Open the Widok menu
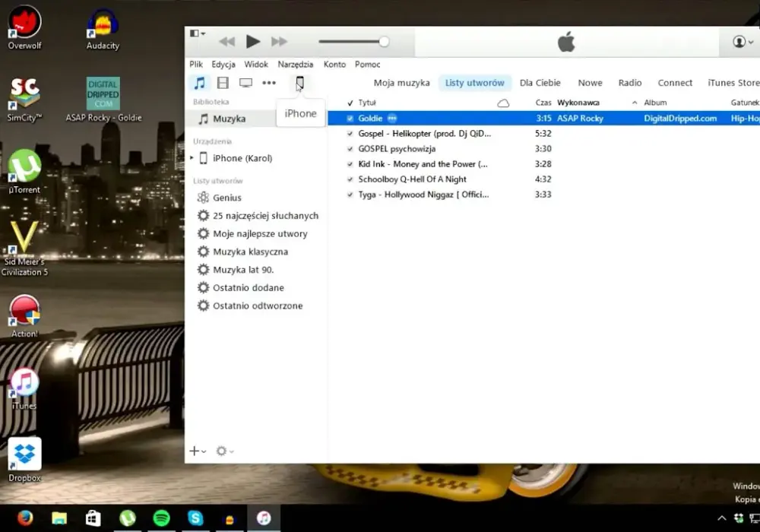The height and width of the screenshot is (532, 760). [x=256, y=64]
